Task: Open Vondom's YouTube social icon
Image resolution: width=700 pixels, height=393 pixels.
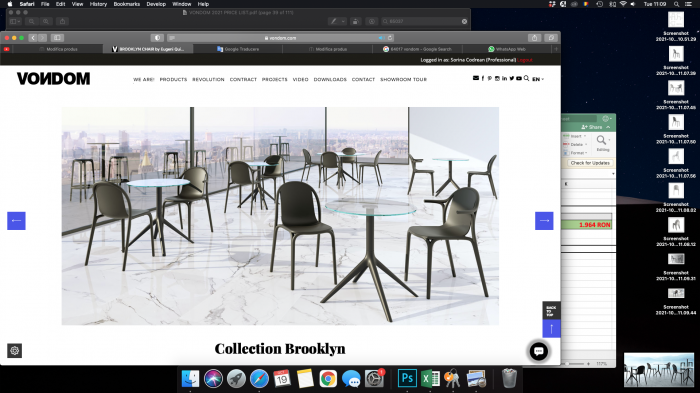Action: [x=519, y=78]
